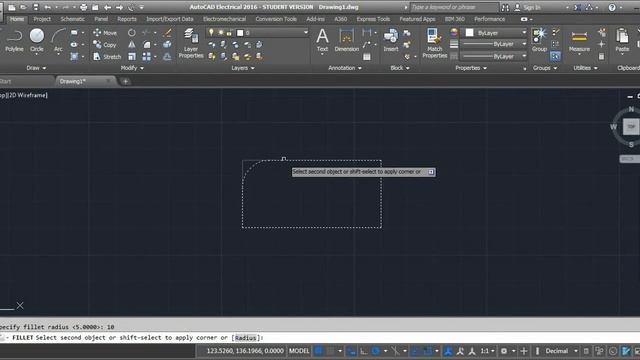640x360 pixels.
Task: Expand the Modify panel dropdown
Action: 132,68
